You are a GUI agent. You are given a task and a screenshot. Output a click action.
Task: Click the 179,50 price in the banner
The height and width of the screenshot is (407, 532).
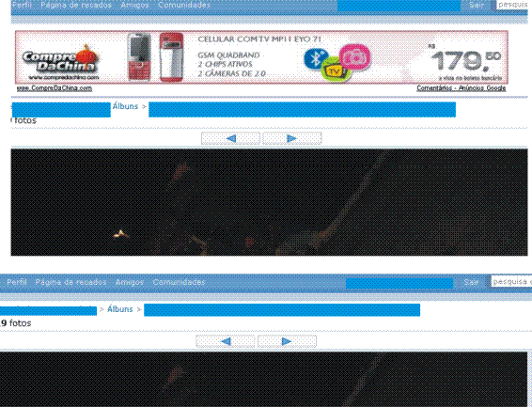pyautogui.click(x=465, y=61)
